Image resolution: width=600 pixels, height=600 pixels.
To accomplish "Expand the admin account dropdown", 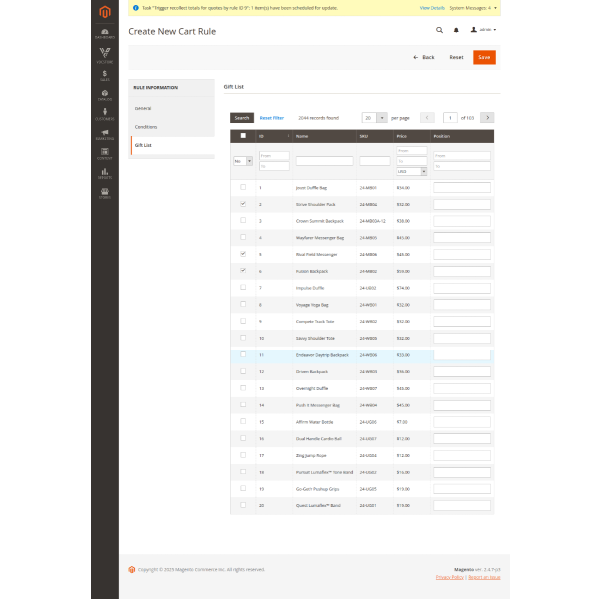I will 484,30.
